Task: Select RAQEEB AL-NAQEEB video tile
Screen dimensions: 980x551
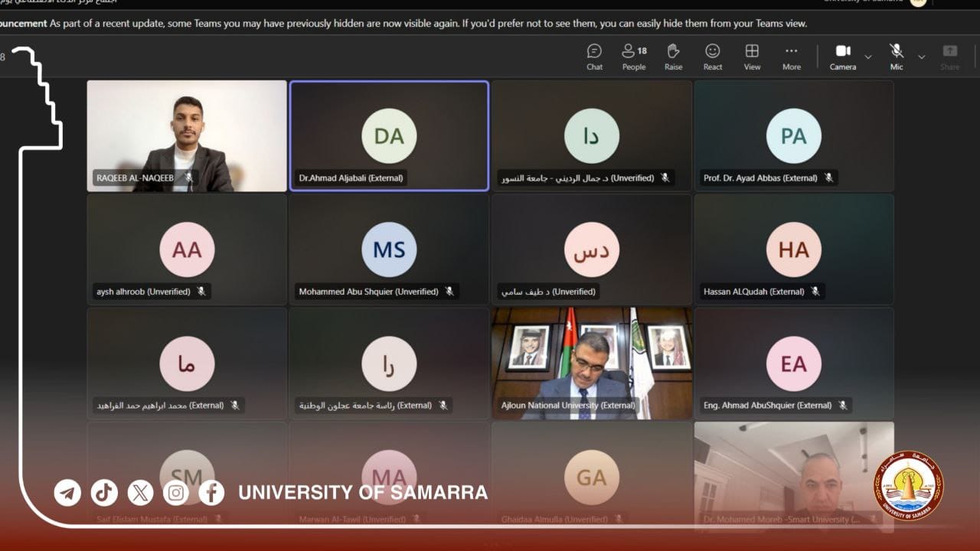Action: click(187, 135)
